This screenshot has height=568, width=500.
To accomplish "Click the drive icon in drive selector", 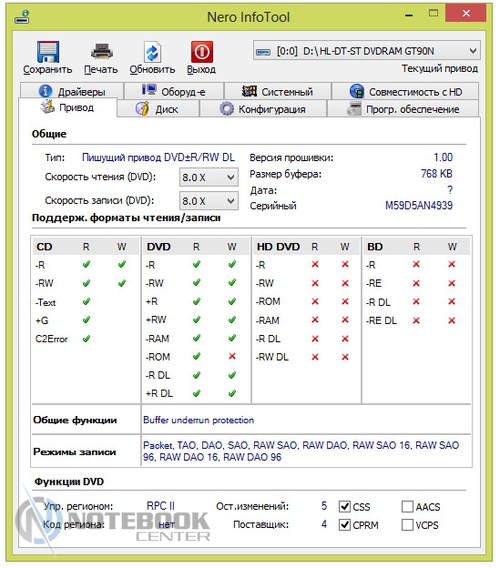I will (x=263, y=51).
